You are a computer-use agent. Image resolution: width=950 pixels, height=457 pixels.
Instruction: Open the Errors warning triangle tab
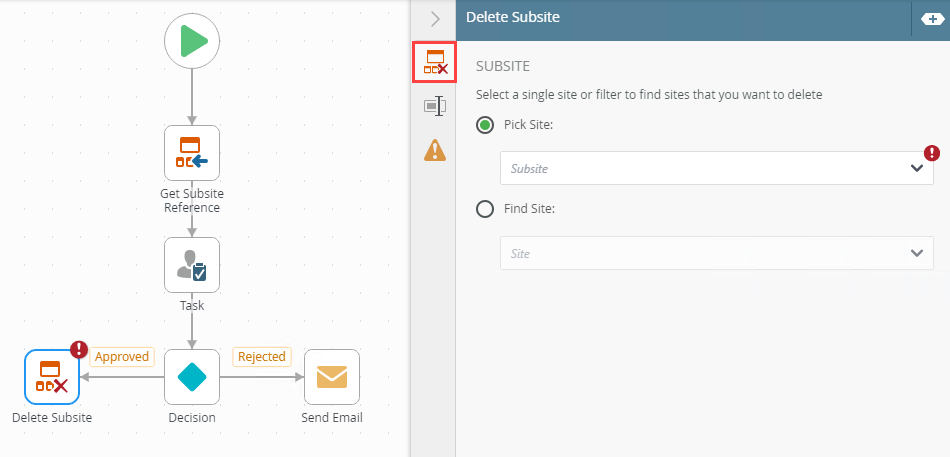tap(435, 150)
